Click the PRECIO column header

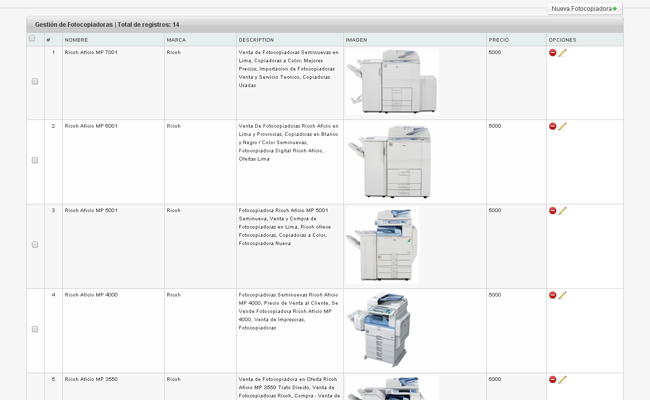point(499,40)
